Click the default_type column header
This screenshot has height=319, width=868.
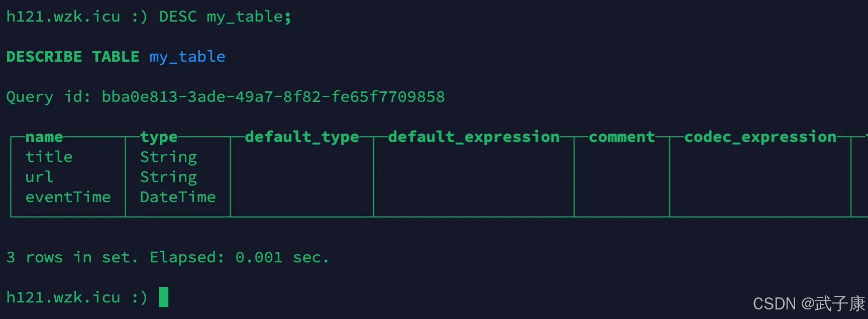click(x=301, y=137)
